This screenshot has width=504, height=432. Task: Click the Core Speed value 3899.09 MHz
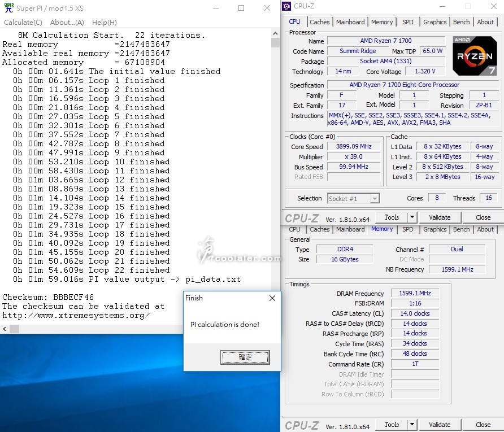(x=354, y=146)
